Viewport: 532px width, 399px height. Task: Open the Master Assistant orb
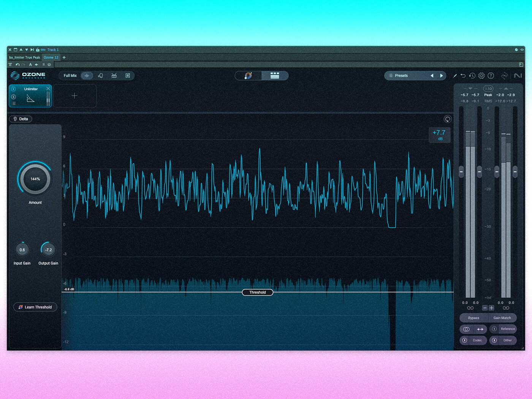(248, 76)
